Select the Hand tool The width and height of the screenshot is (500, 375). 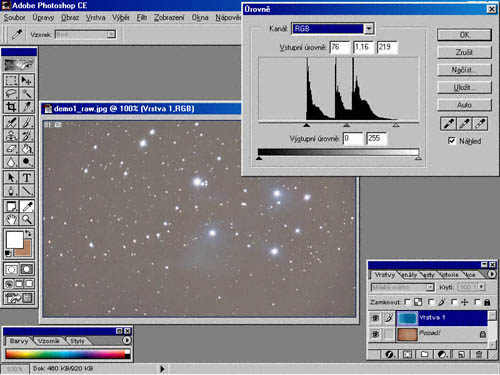[11, 219]
